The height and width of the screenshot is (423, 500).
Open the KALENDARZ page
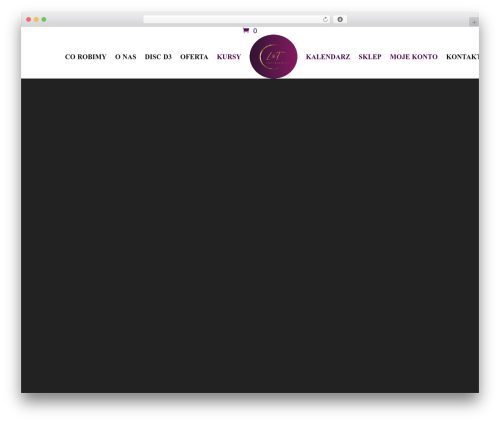[328, 57]
